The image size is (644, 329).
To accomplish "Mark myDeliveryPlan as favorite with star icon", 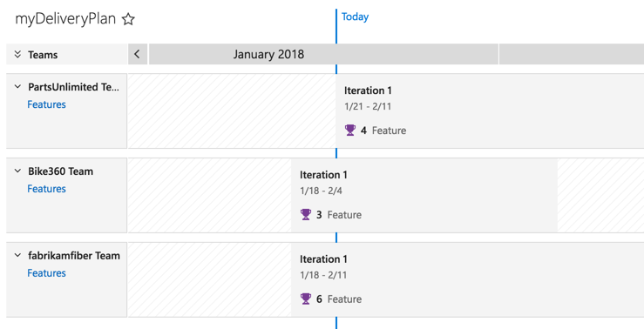I will click(x=128, y=19).
